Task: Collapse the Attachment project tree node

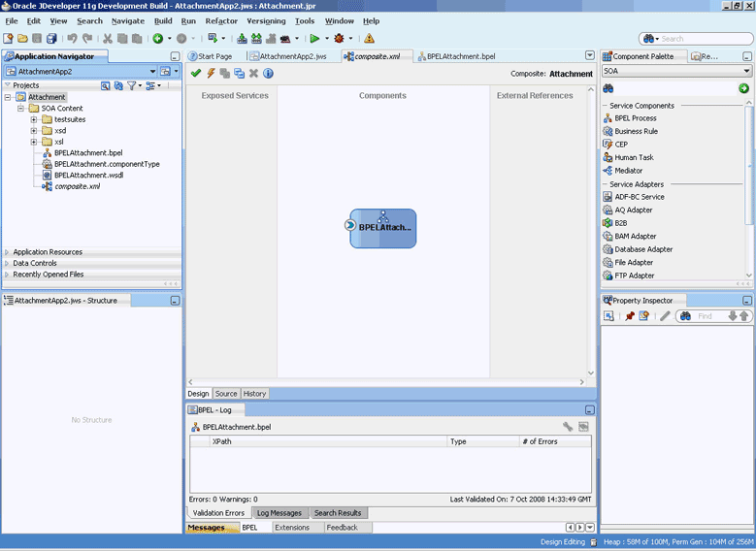Action: pos(9,97)
